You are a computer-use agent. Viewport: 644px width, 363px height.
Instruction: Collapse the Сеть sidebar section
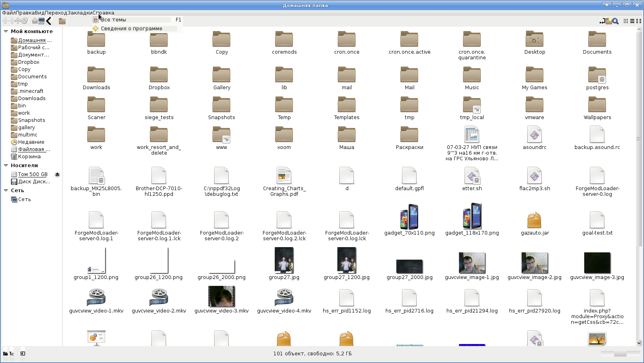click(6, 190)
